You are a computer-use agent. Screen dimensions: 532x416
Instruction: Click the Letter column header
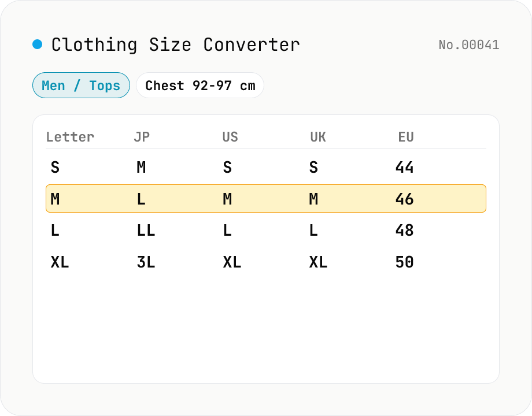[x=70, y=137]
